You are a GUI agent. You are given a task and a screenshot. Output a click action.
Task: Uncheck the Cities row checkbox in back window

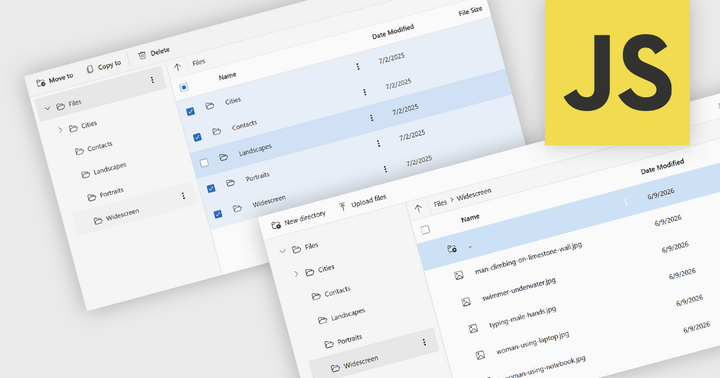click(191, 111)
